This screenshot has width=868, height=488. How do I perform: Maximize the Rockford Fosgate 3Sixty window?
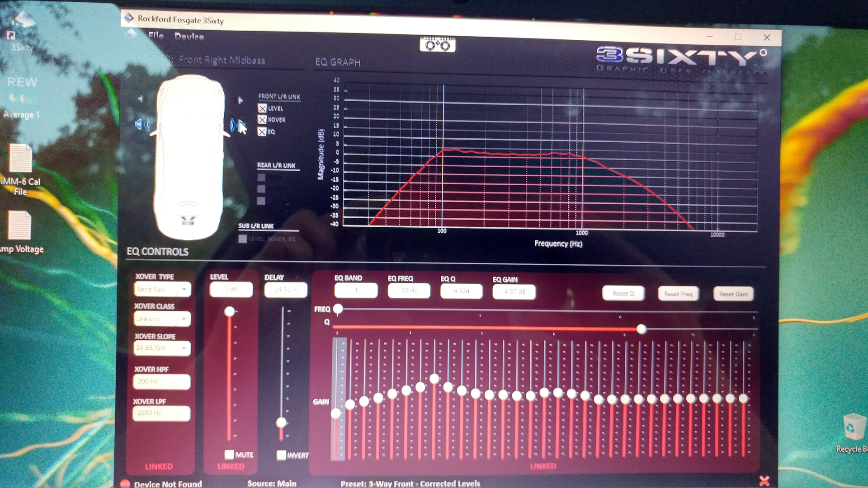(738, 37)
